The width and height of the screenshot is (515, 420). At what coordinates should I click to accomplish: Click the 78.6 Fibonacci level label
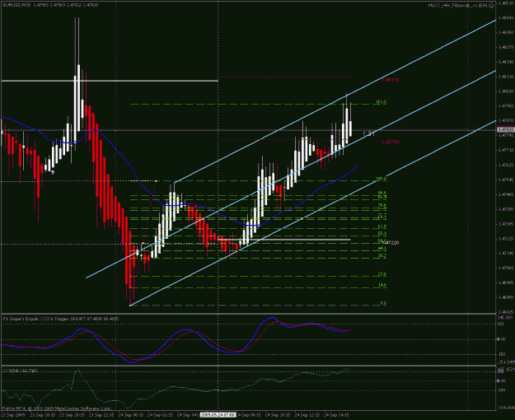[x=382, y=205]
